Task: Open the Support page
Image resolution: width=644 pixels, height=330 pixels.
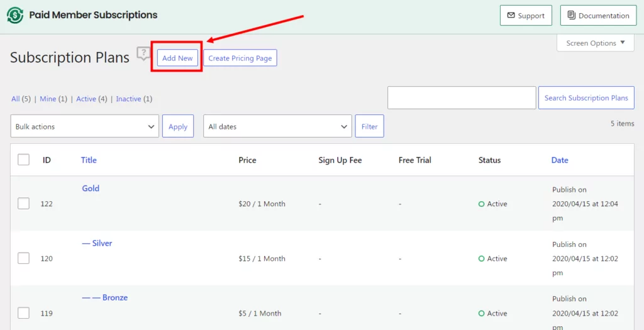Action: coord(526,16)
